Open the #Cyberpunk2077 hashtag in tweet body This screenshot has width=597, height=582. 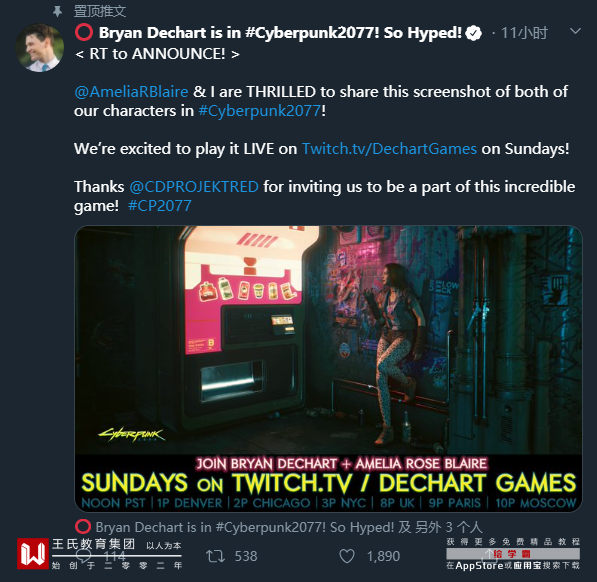pos(260,111)
